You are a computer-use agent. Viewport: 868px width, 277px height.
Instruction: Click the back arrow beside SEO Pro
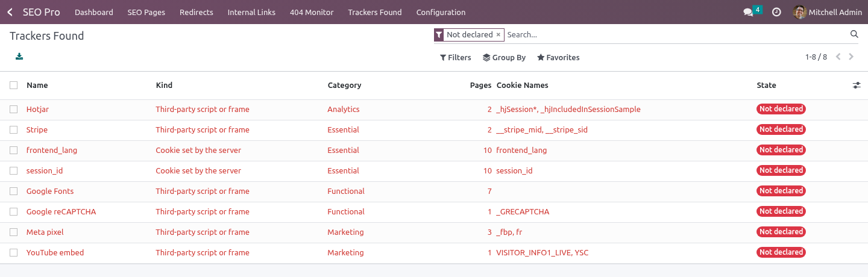[10, 12]
